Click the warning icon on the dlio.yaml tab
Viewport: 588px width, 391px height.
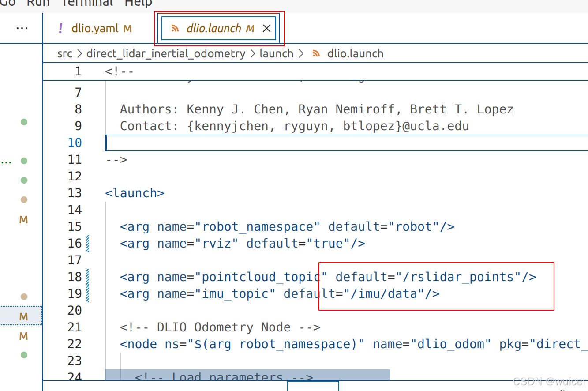pyautogui.click(x=60, y=28)
